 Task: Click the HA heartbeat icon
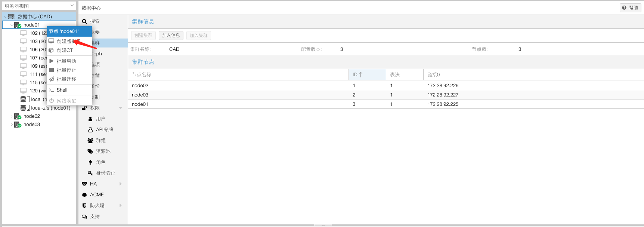coord(84,184)
